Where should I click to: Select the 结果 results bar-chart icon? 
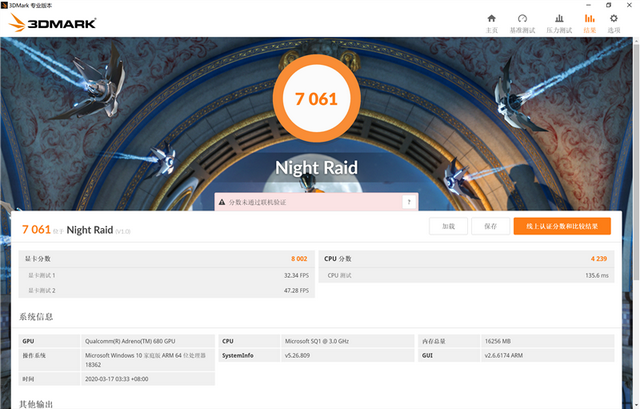click(x=589, y=22)
